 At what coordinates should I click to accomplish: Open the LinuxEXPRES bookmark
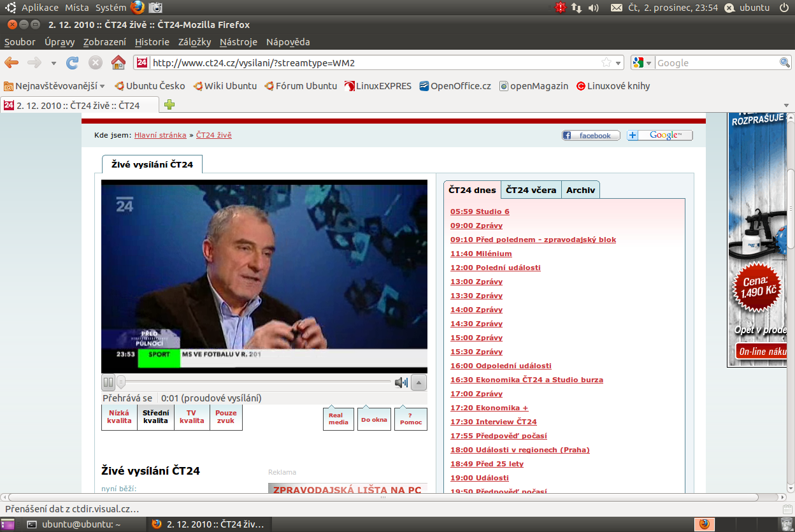pyautogui.click(x=378, y=86)
